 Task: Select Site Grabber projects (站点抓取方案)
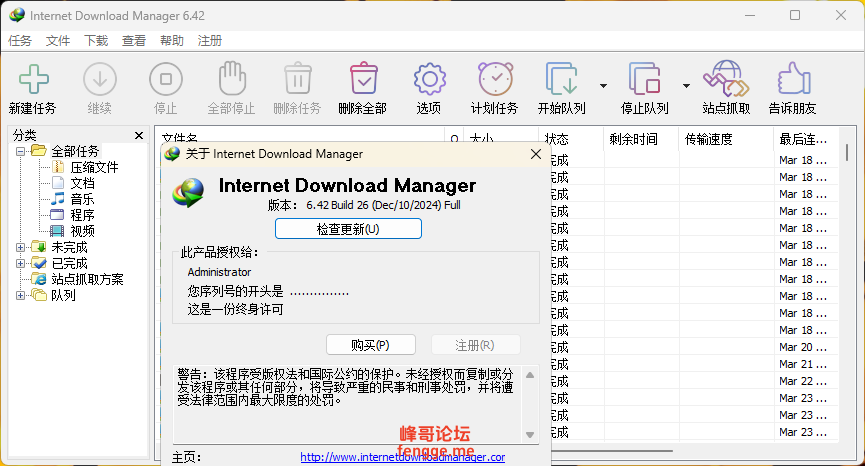coord(87,279)
